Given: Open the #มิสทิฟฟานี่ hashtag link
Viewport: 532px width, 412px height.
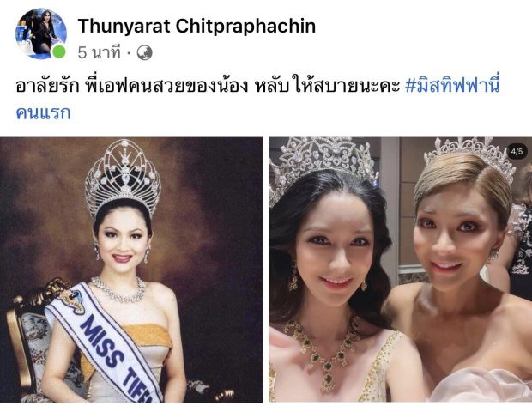Looking at the screenshot, I should click(x=452, y=86).
